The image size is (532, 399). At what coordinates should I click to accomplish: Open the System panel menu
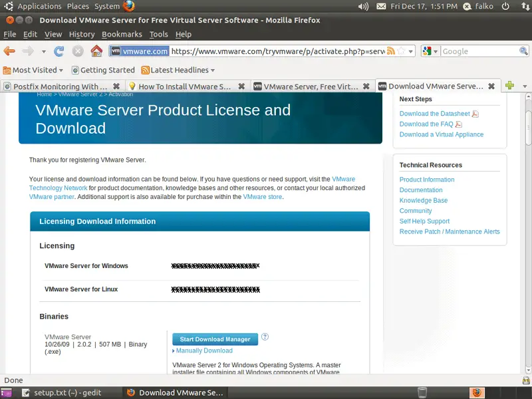coord(107,7)
